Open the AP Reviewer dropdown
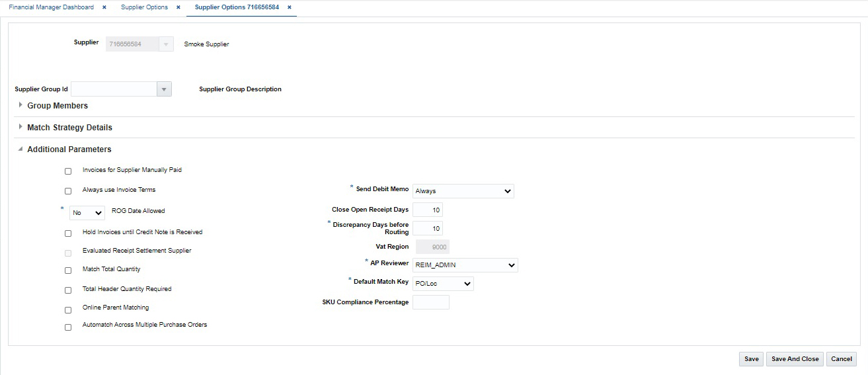The image size is (868, 375). coord(465,265)
